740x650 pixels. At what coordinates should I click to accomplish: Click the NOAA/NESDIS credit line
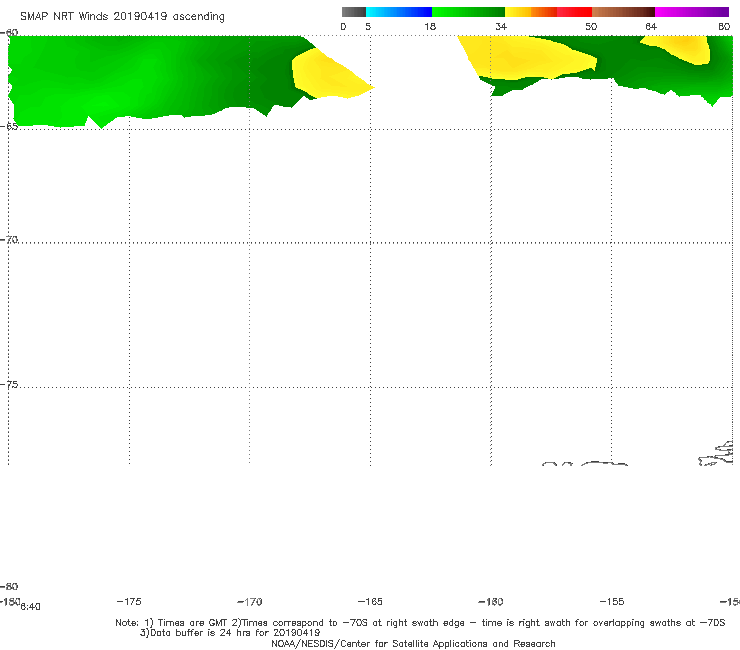click(x=413, y=643)
